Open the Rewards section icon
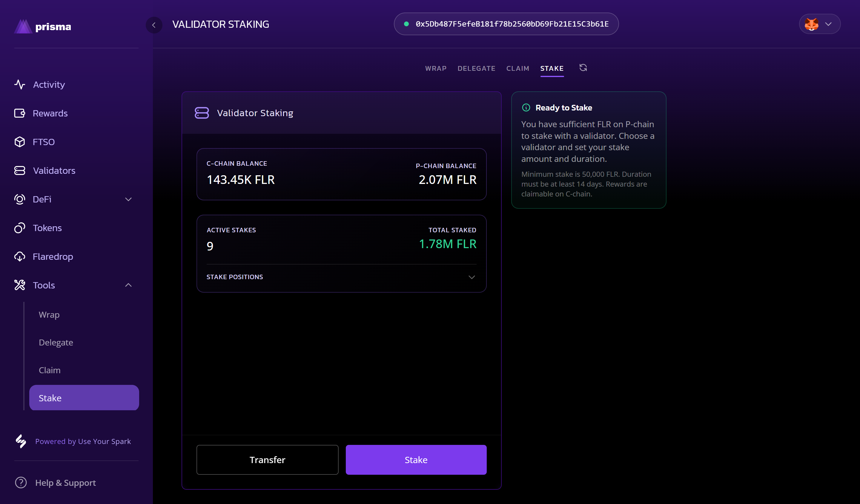Screen dimensions: 860x504 click(20, 113)
